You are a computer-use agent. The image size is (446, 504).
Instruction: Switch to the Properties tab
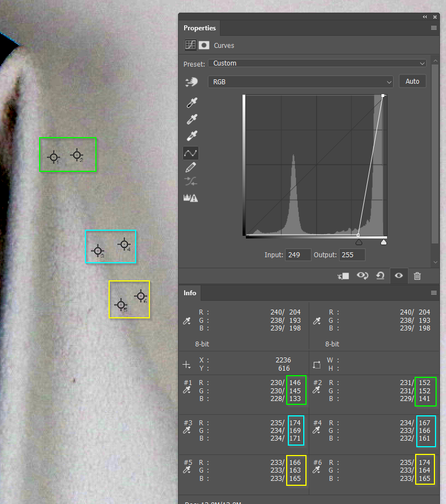(200, 28)
